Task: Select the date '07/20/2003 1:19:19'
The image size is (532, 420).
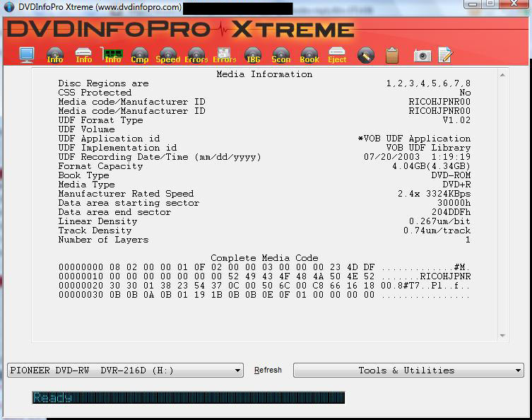Action: (x=417, y=157)
